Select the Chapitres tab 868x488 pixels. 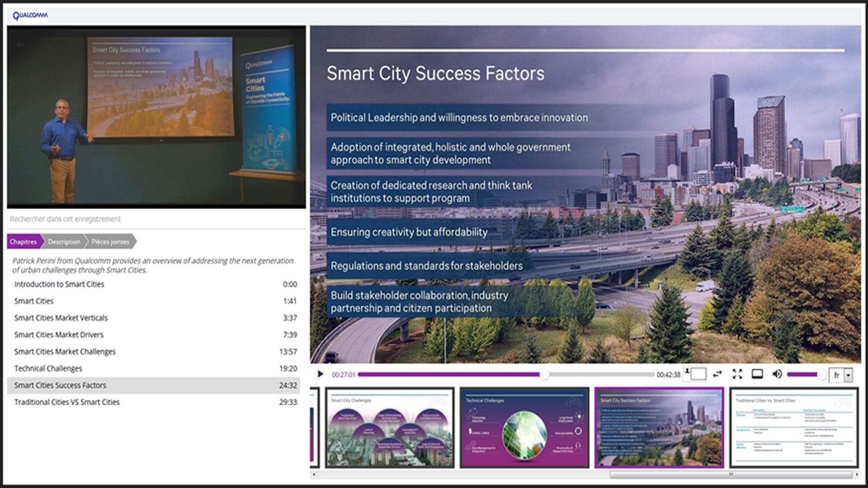tap(24, 242)
